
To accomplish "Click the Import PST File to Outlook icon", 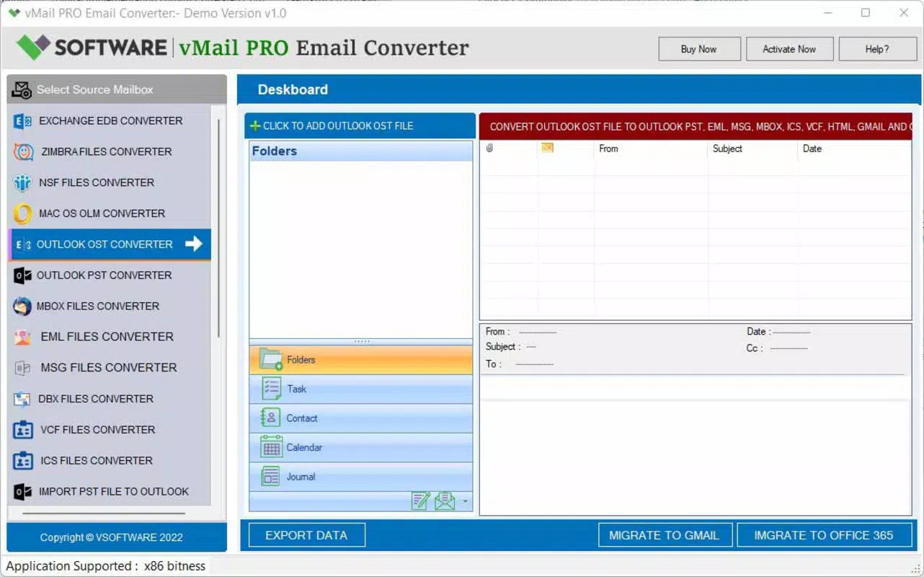I will click(23, 492).
